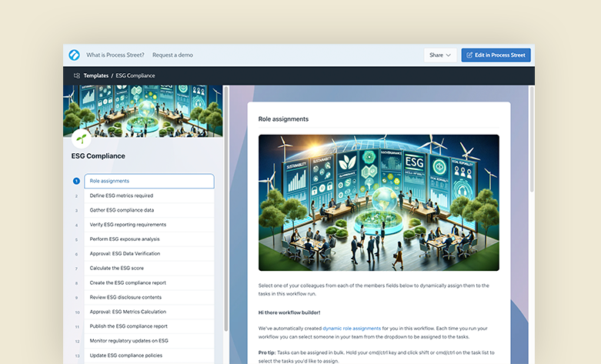Click ESG Compliance in the breadcrumb

pyautogui.click(x=135, y=76)
